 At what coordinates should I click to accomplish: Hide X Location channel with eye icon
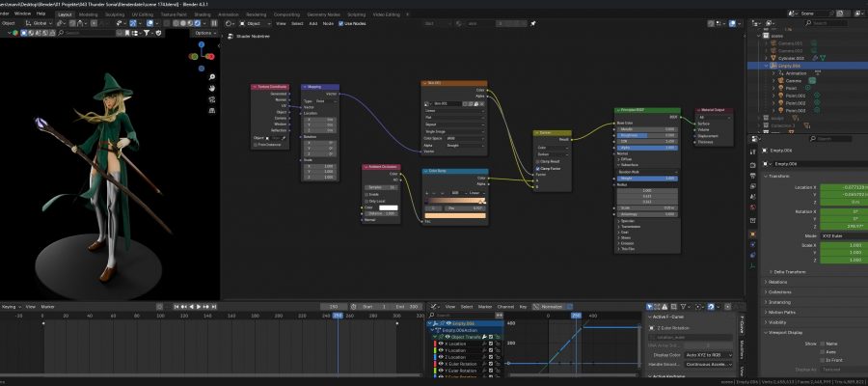click(441, 344)
